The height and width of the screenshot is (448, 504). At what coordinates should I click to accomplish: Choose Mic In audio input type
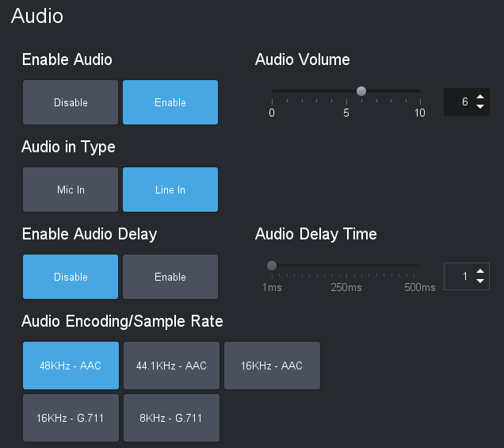[x=71, y=190]
